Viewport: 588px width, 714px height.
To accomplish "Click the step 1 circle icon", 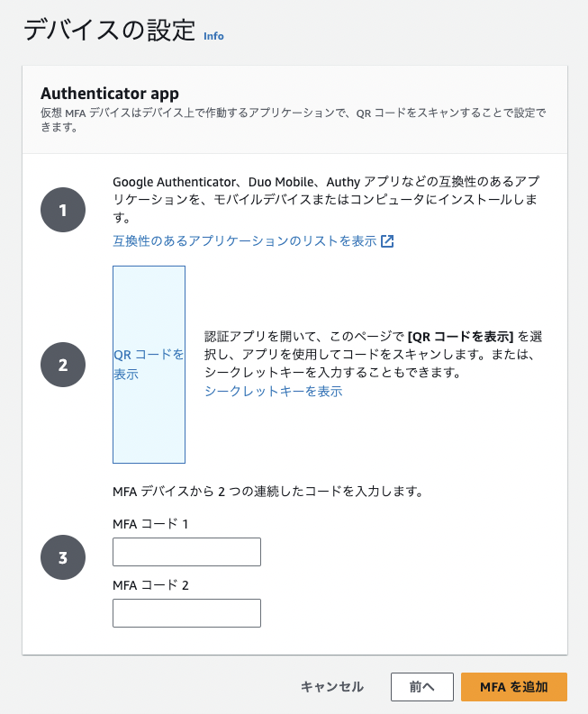I will coord(63,212).
